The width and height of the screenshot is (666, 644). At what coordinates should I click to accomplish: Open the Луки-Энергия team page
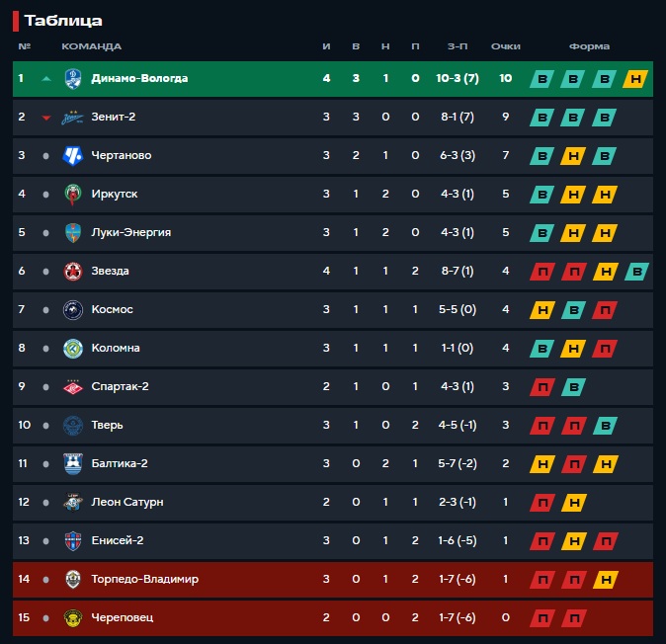coord(130,233)
